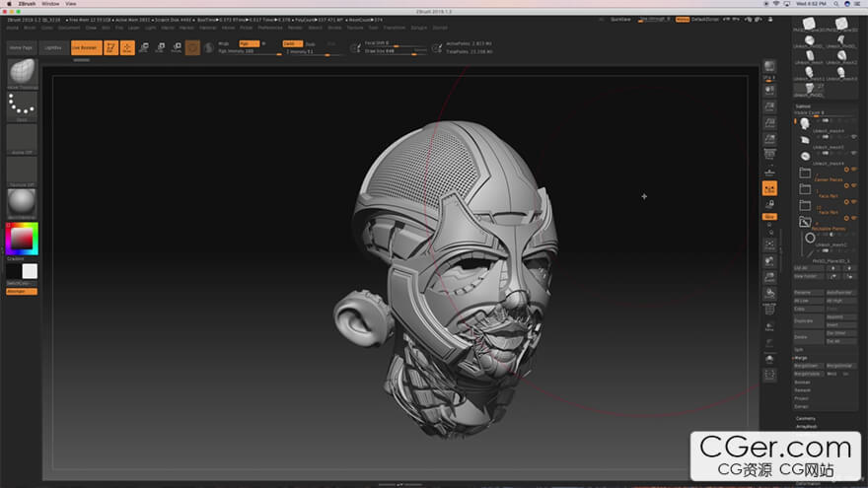This screenshot has width=868, height=488.
Task: Click the Move view icon on right shelf
Action: pyautogui.click(x=769, y=261)
